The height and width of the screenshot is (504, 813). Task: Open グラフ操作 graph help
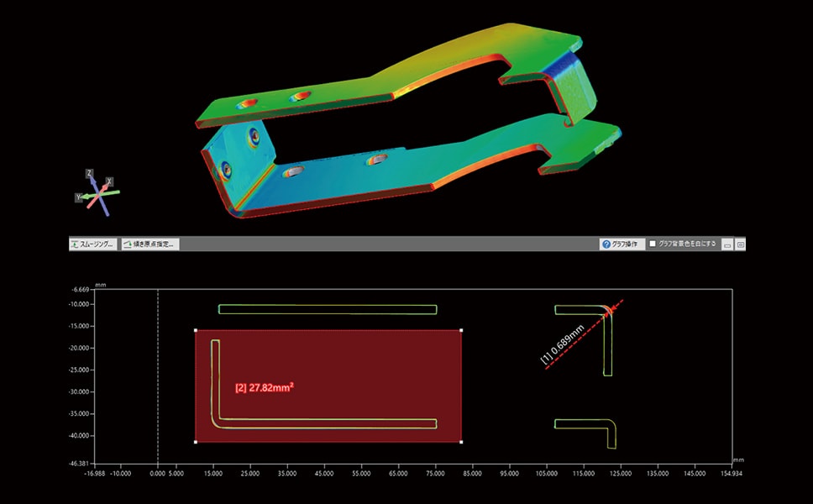[x=622, y=244]
